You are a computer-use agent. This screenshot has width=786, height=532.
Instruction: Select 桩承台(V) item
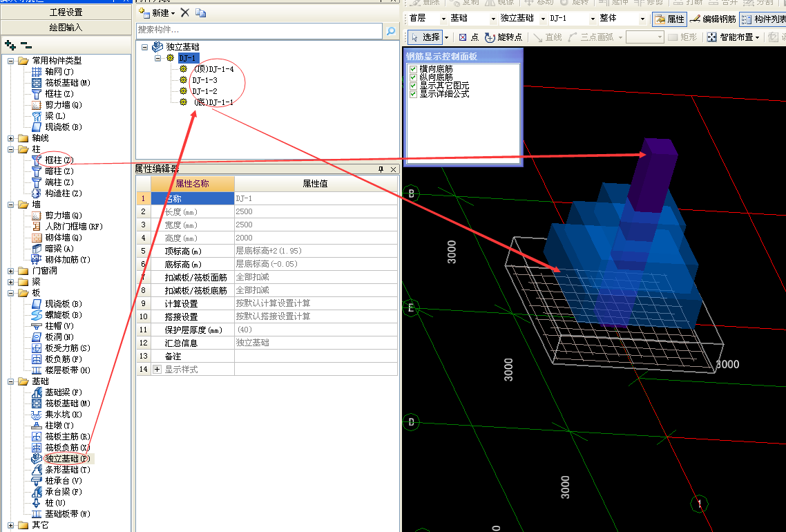pyautogui.click(x=57, y=481)
